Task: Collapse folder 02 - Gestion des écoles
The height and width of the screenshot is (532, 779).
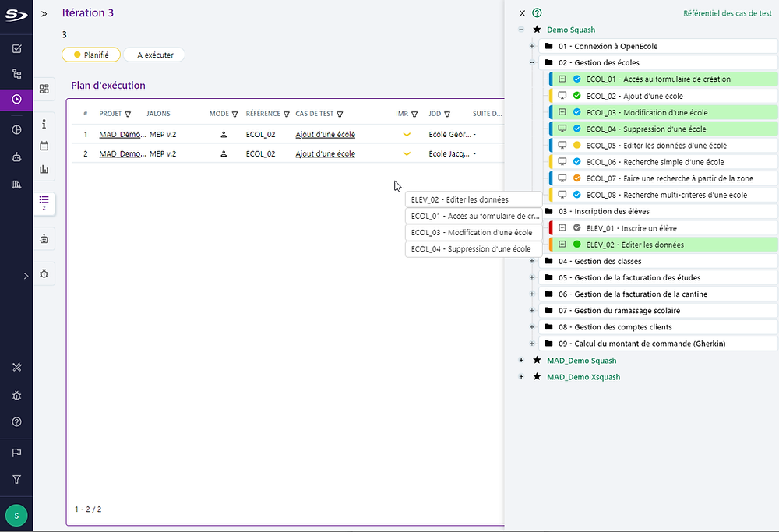Action: pos(532,62)
